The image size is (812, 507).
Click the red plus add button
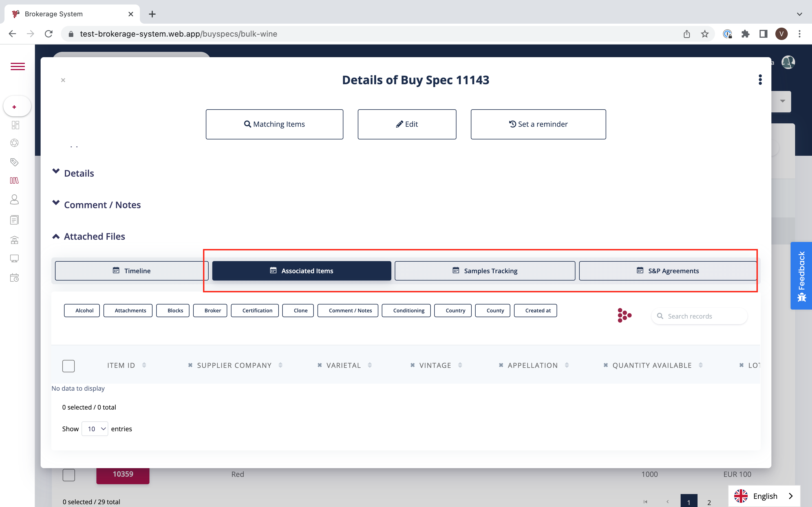(x=14, y=107)
